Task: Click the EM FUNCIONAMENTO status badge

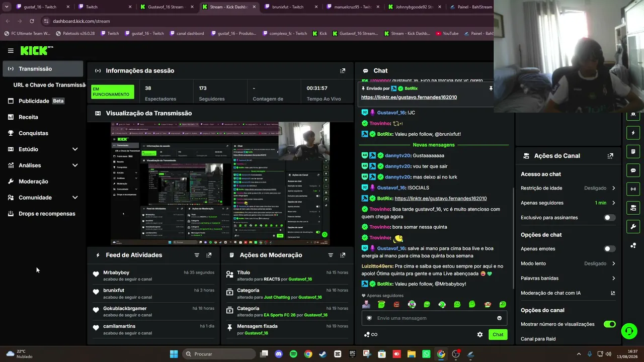Action: click(x=113, y=92)
